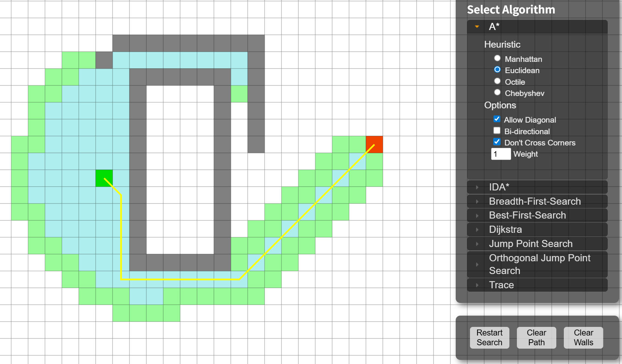The image size is (622, 364).
Task: Select the Manhattan heuristic radio button
Action: [497, 58]
